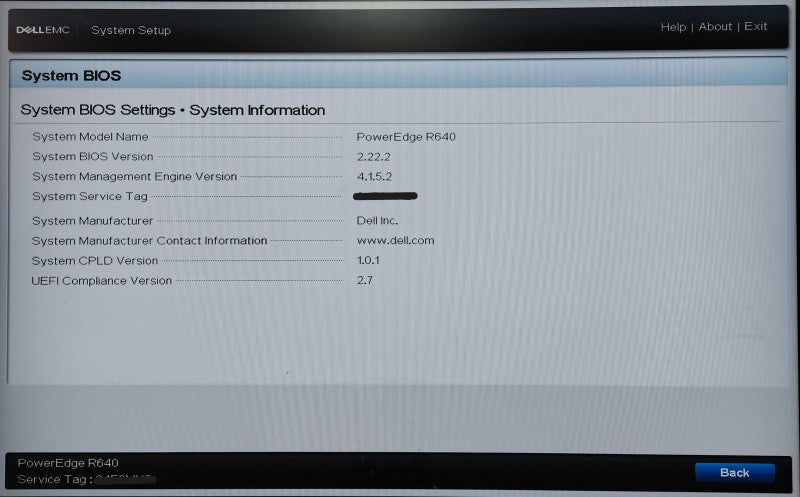Select the engine version value 4.1.5.2
Viewport: 800px width, 497px height.
pyautogui.click(x=374, y=177)
